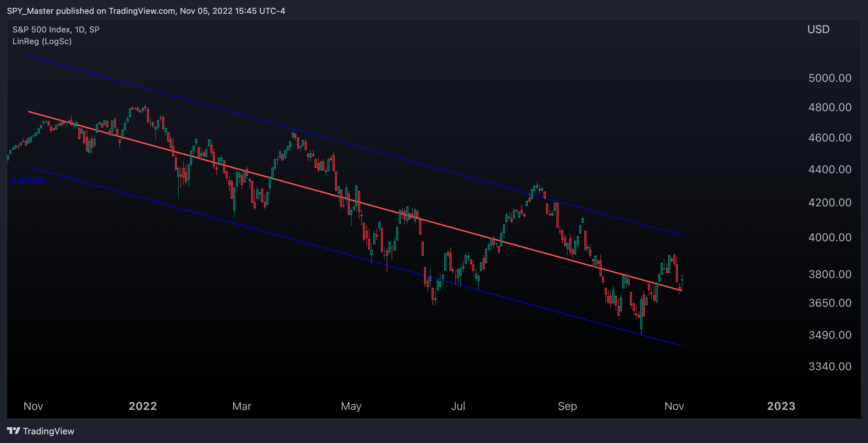
Task: Select the LinReg (LogSc) indicator label
Action: click(x=42, y=41)
